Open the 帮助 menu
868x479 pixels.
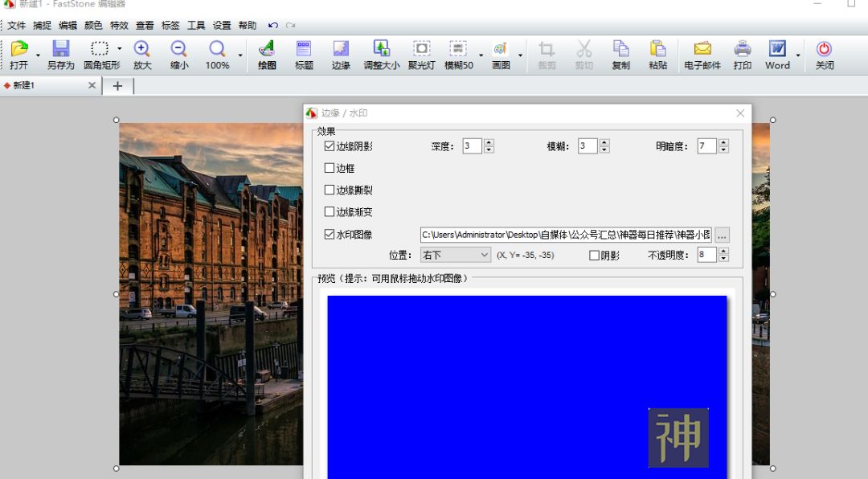[248, 26]
